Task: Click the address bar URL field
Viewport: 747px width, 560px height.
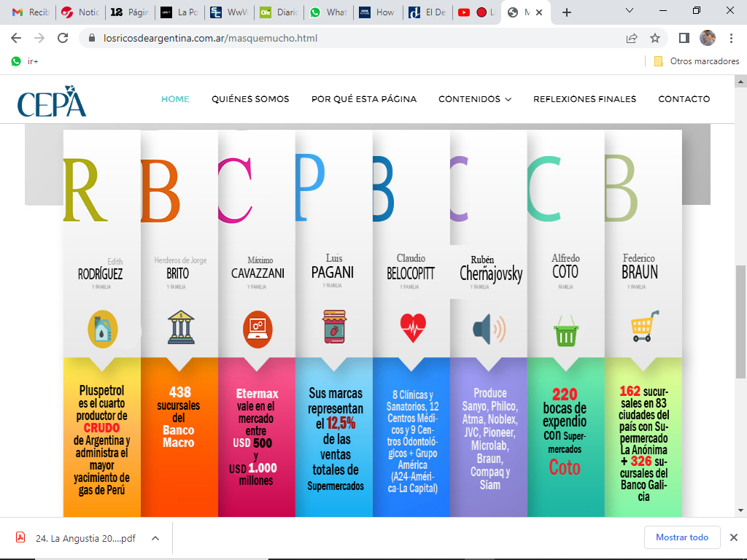Action: point(350,38)
